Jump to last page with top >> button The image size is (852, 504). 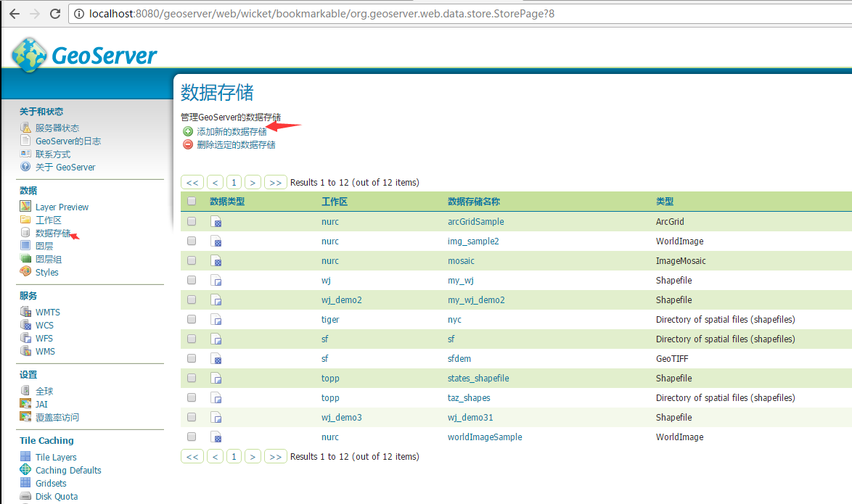(x=275, y=183)
